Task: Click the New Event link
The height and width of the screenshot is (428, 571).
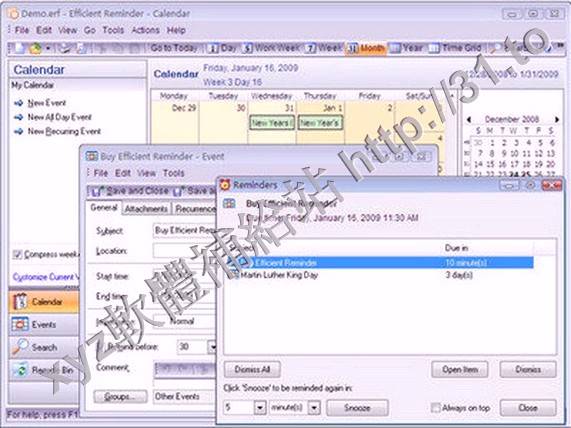Action: click(47, 103)
